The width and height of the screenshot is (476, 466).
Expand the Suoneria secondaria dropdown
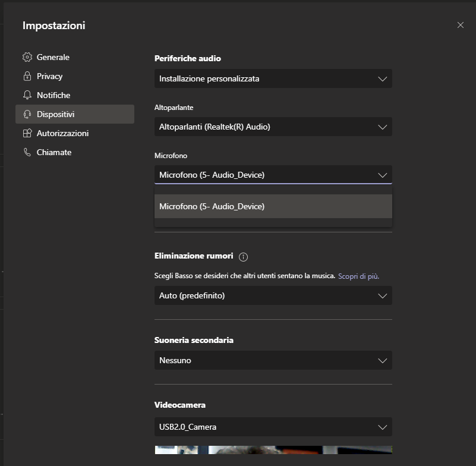click(273, 360)
